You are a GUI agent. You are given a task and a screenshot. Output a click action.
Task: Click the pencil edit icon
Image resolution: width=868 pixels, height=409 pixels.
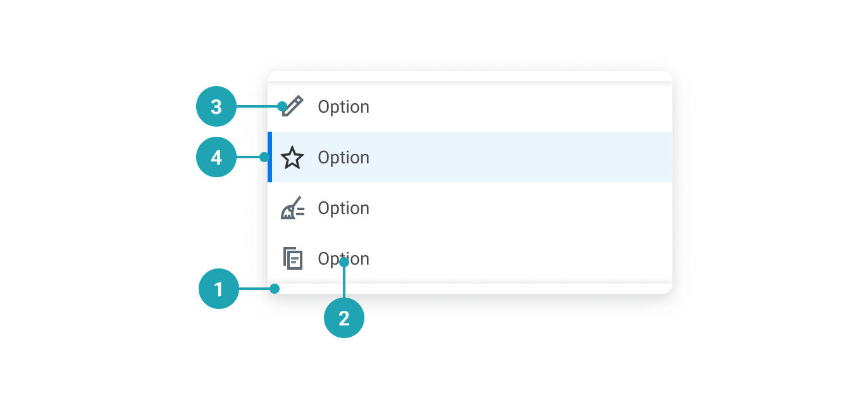tap(294, 106)
